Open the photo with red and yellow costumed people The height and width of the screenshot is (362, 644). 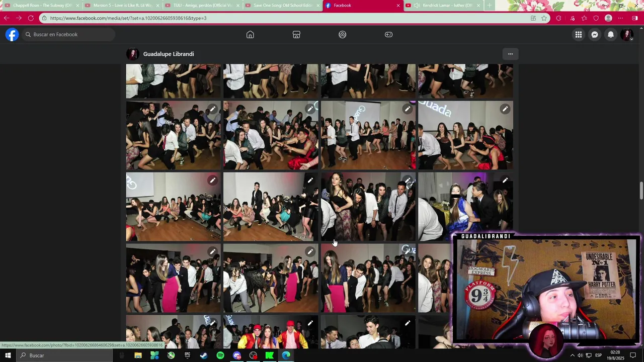271,332
